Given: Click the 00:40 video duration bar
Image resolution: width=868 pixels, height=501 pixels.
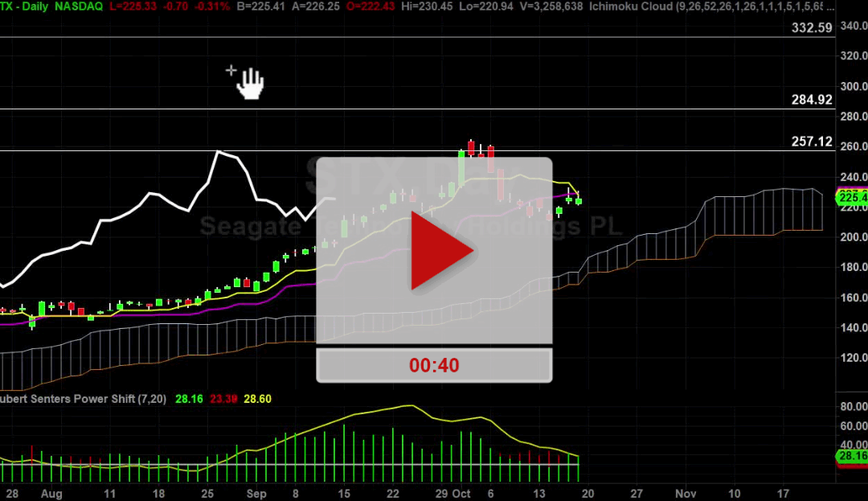Looking at the screenshot, I should pos(434,364).
